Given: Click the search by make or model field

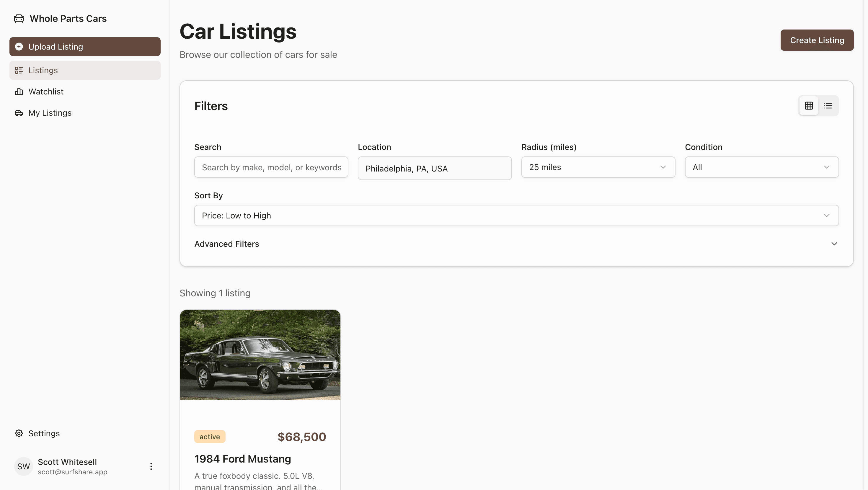Looking at the screenshot, I should coord(271,167).
